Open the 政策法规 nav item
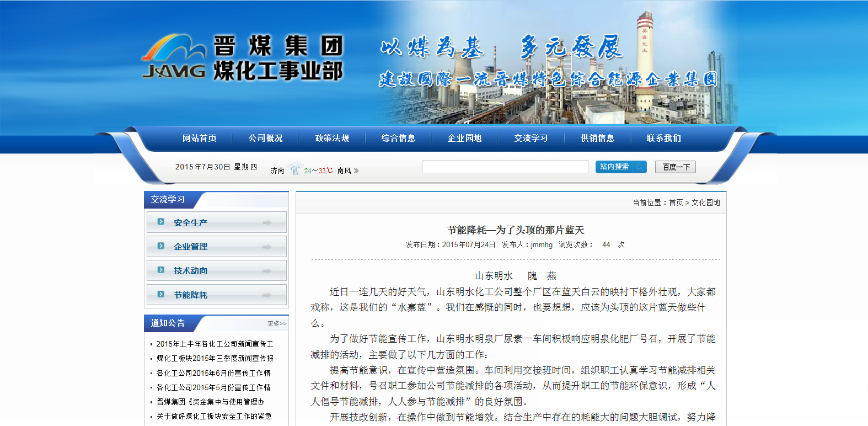The height and width of the screenshot is (426, 868). pyautogui.click(x=332, y=139)
